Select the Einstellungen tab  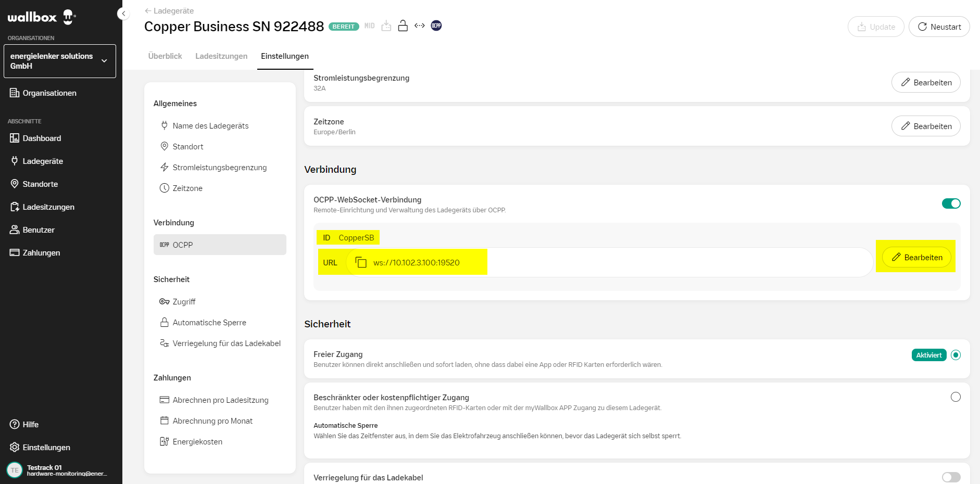(285, 56)
